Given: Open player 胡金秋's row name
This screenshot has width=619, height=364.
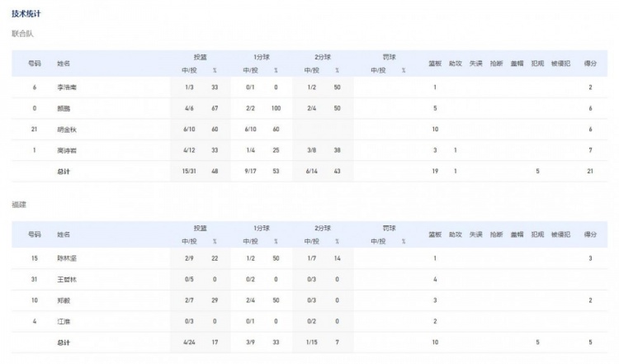Looking at the screenshot, I should (67, 130).
